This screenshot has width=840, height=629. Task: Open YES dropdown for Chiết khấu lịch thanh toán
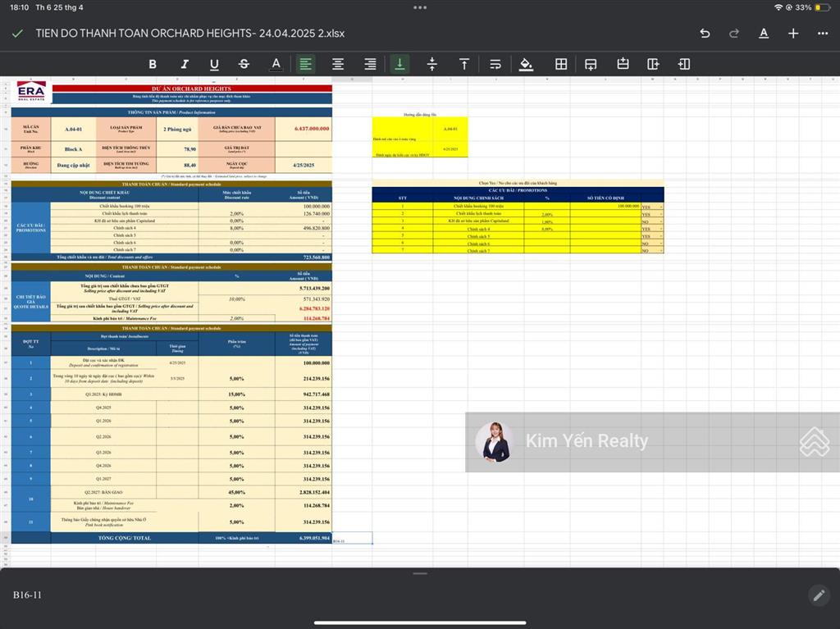652,214
